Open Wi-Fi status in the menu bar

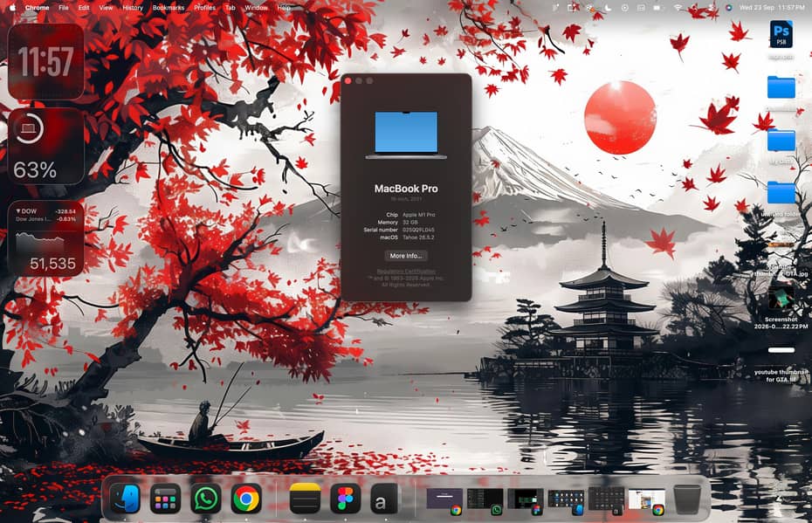(678, 8)
